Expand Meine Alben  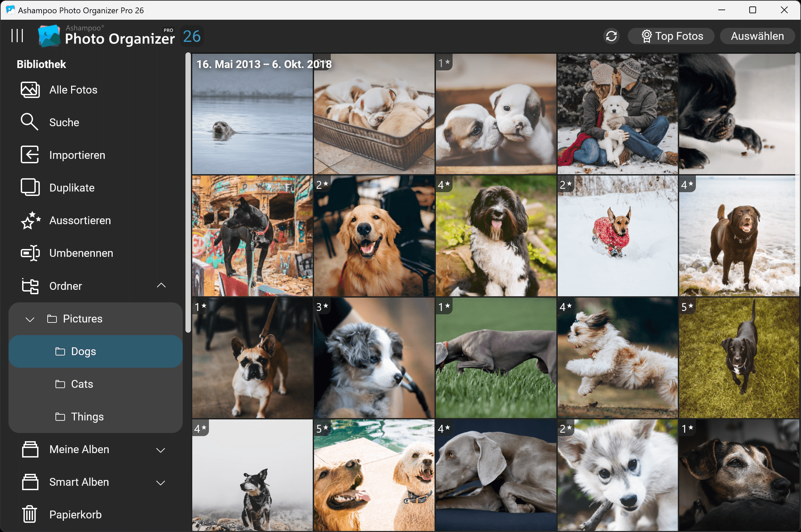pyautogui.click(x=161, y=450)
